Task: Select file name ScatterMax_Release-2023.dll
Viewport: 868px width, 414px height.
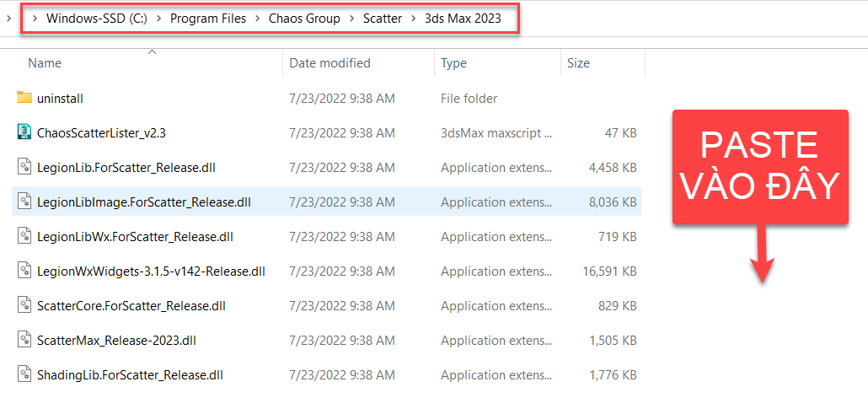Action: pos(116,341)
